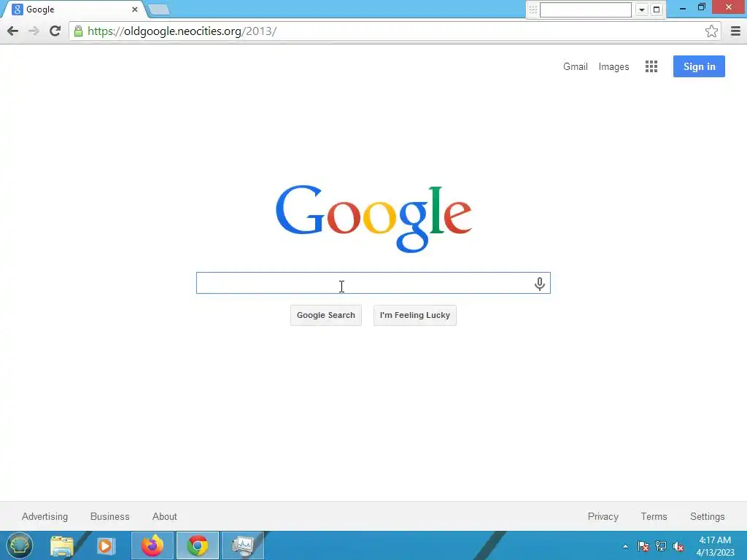Click the small text field in the title bar
747x560 pixels.
point(585,9)
